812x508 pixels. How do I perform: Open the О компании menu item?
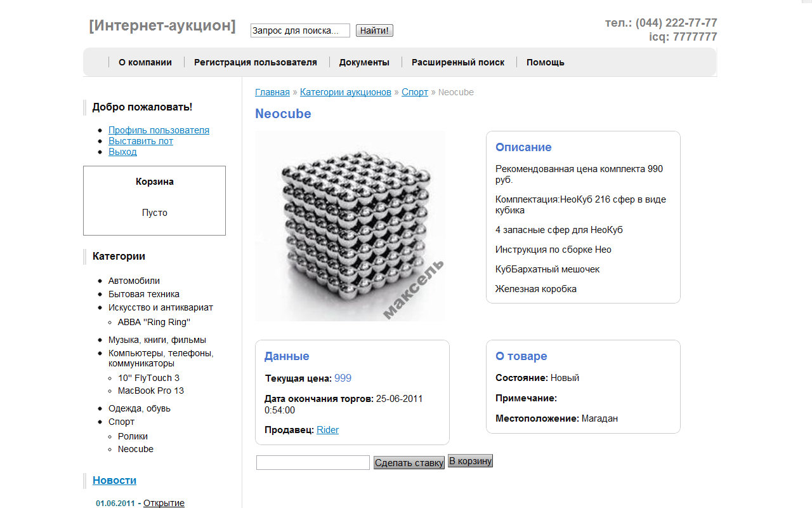[145, 62]
